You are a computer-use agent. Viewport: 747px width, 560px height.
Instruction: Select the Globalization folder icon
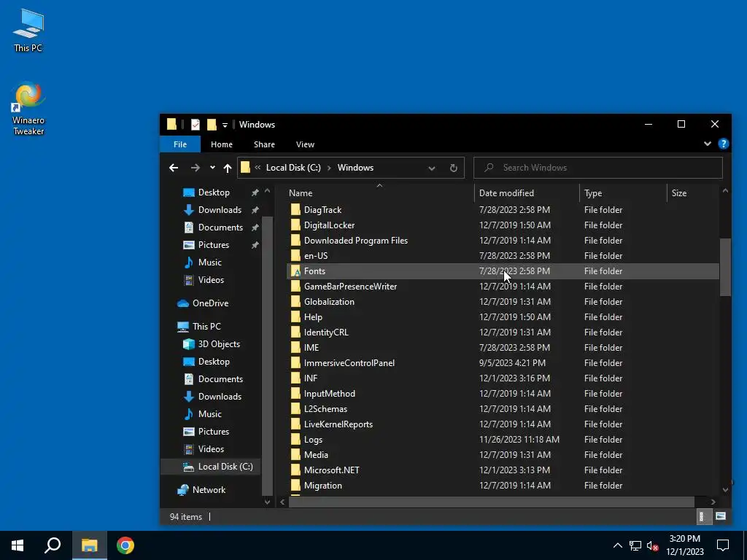[295, 302]
